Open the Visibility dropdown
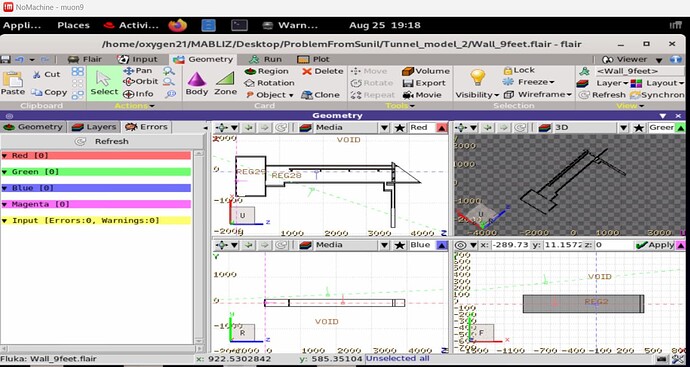This screenshot has width=690, height=367. [477, 95]
